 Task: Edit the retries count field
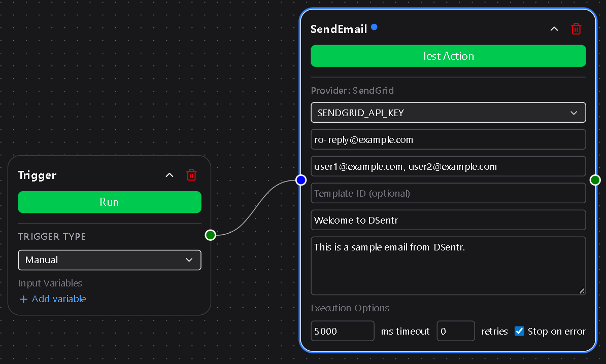coord(456,331)
